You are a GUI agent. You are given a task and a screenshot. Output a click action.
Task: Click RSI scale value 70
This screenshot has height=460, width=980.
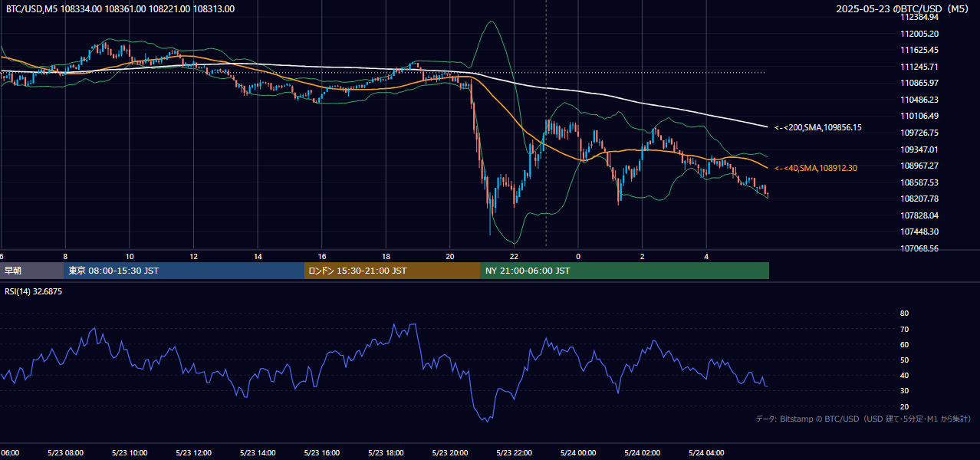pyautogui.click(x=904, y=329)
